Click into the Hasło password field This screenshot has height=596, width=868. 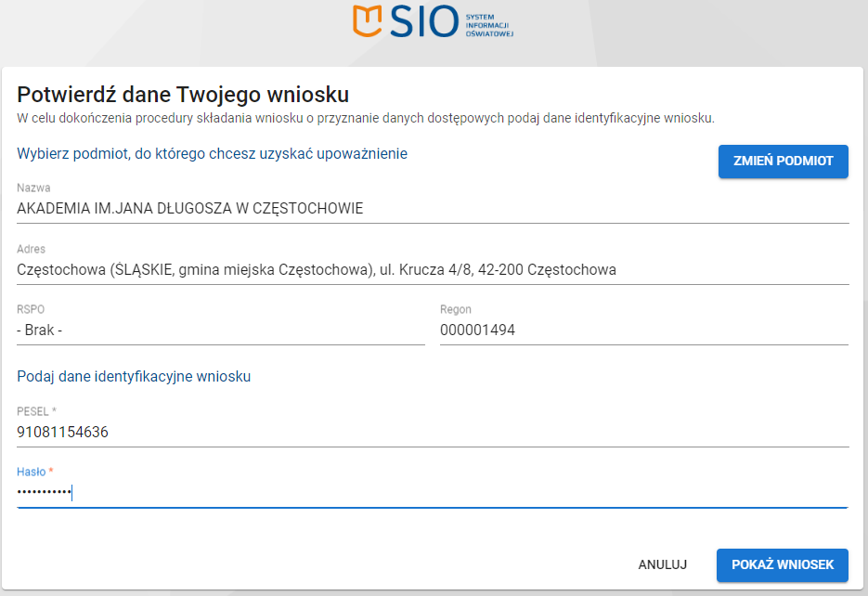(433, 493)
